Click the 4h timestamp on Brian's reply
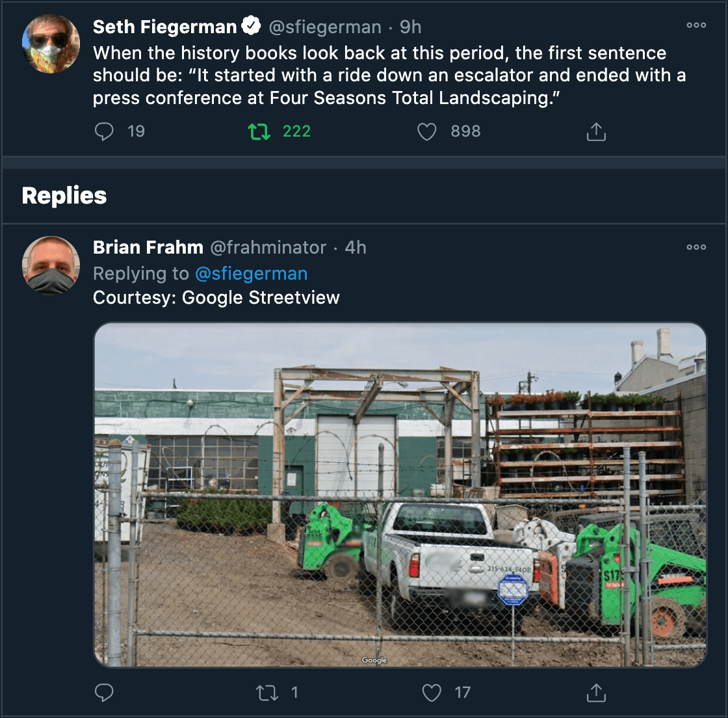728x718 pixels. 356,248
